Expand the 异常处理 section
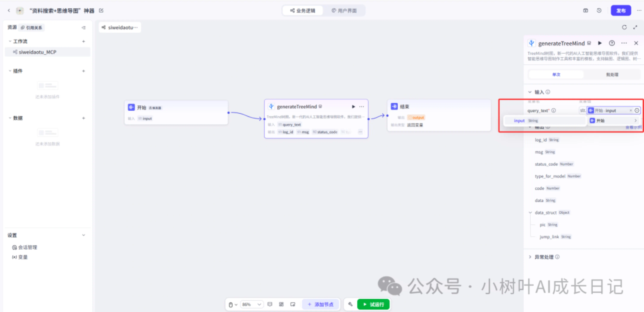 (x=530, y=257)
